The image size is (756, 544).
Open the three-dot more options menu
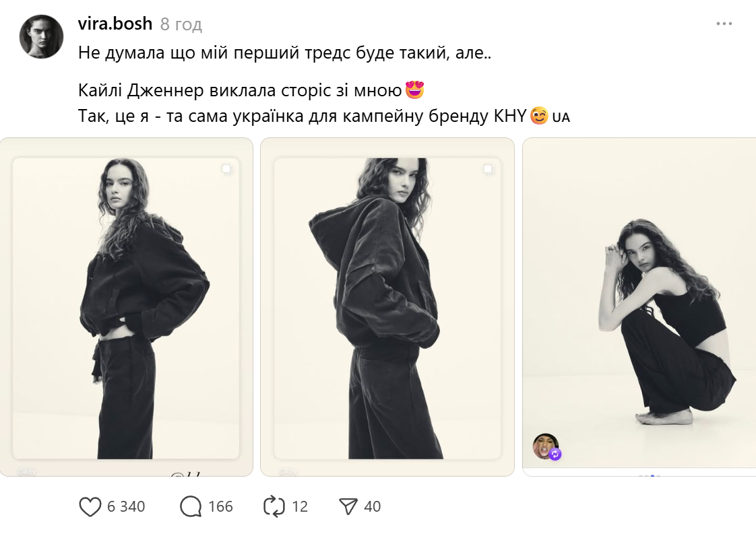724,24
